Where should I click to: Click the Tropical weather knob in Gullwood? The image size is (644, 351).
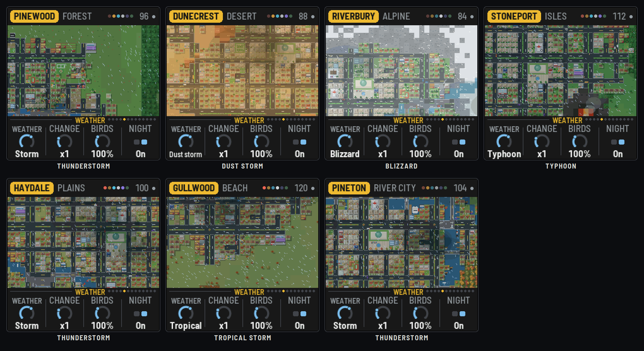coord(186,313)
